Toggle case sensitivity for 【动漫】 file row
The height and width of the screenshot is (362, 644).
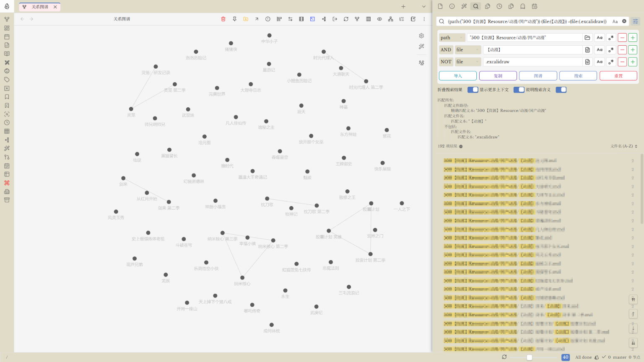600,50
